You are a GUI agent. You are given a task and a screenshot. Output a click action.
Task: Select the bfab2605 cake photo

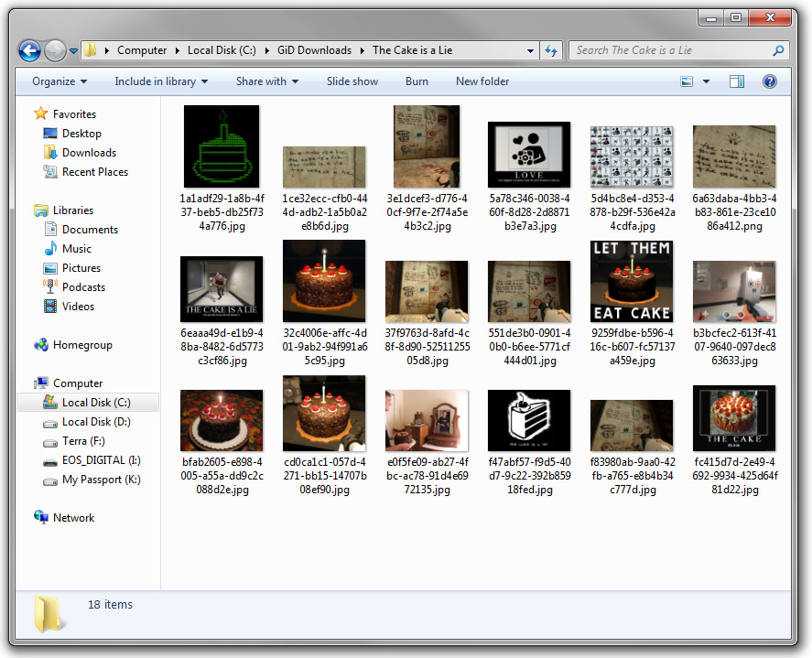point(222,420)
